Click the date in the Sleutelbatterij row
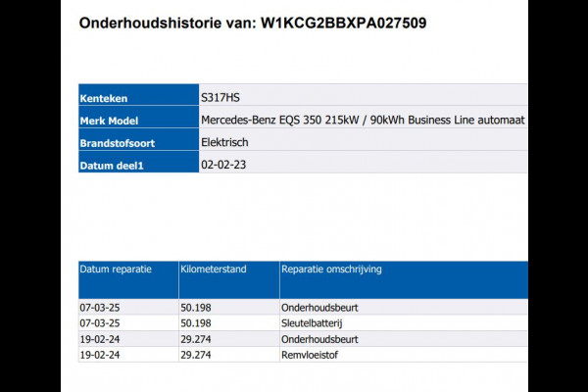 [x=100, y=322]
